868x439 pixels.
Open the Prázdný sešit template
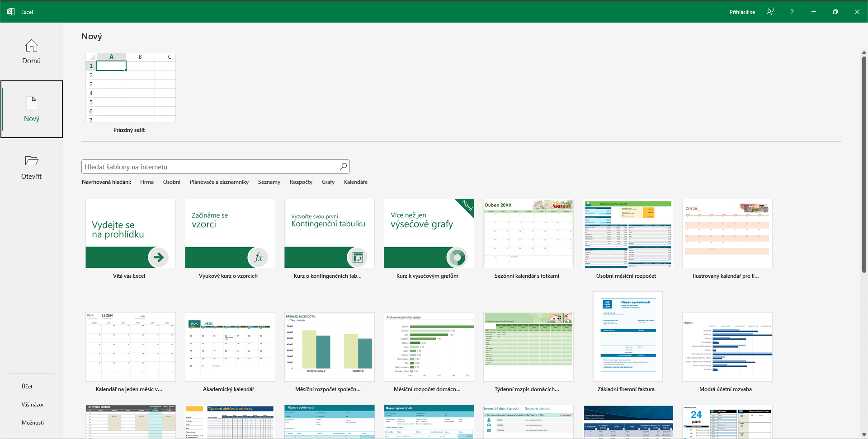pyautogui.click(x=130, y=88)
